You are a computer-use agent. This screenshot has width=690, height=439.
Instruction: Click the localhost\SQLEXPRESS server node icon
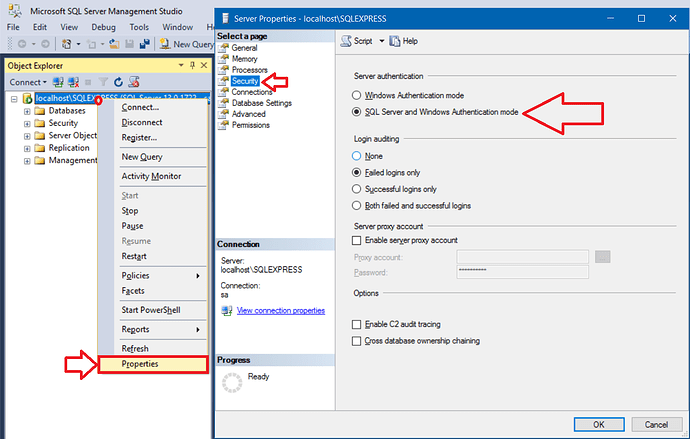coord(28,99)
